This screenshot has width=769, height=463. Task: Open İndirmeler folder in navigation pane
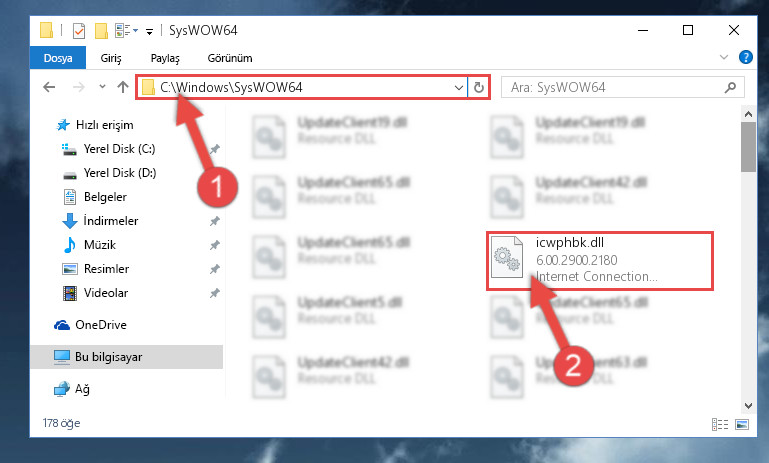tap(111, 221)
